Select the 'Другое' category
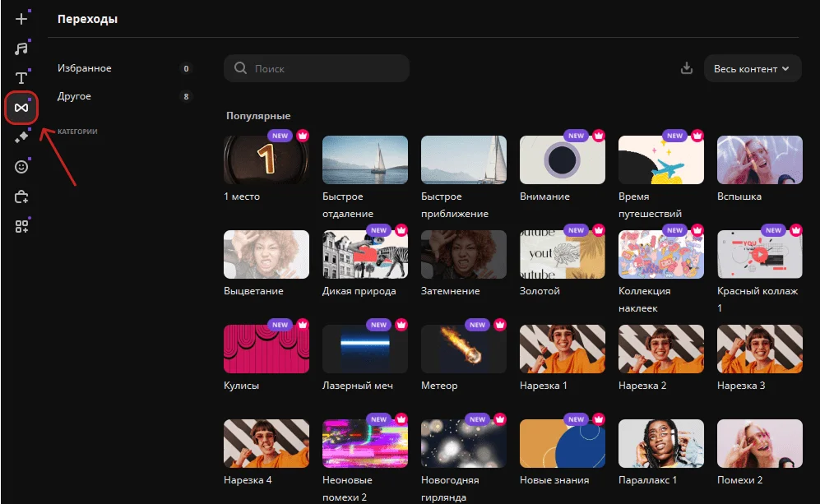This screenshot has width=820, height=504. [75, 96]
